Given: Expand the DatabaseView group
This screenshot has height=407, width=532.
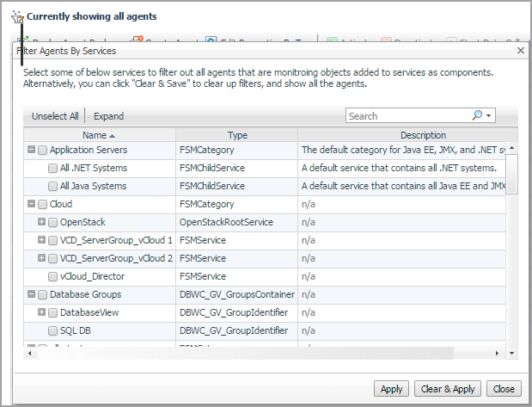Looking at the screenshot, I should [x=42, y=312].
